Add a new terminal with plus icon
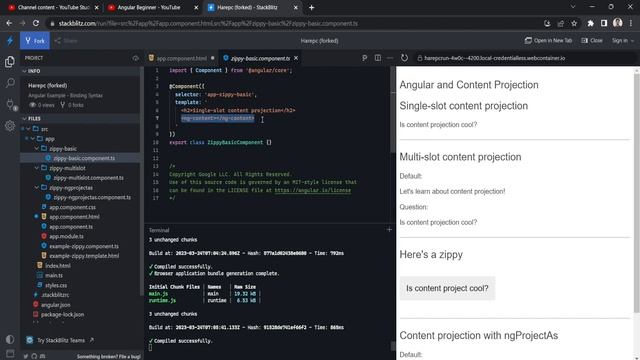Viewport: 640px width, 360px height. (389, 230)
